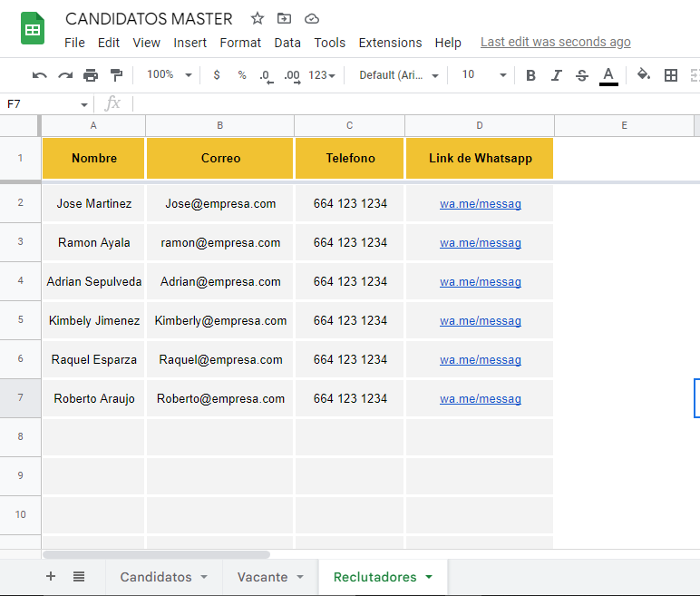The width and height of the screenshot is (700, 596).
Task: Open Jose Martinez's wa.me WhatsApp link
Action: coord(481,204)
